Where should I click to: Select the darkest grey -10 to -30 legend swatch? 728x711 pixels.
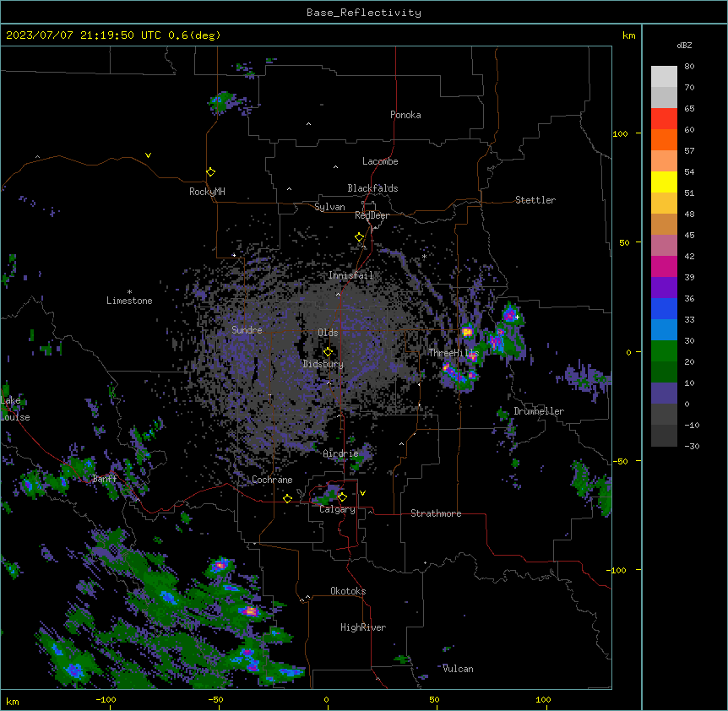[664, 436]
